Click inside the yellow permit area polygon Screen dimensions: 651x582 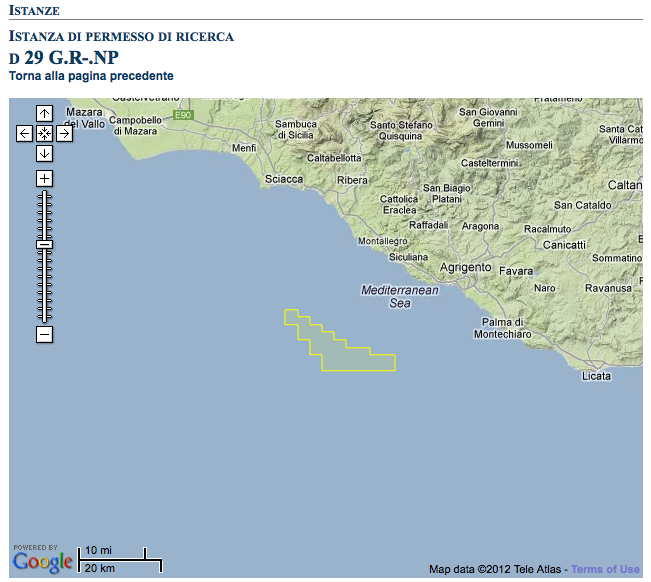[345, 355]
